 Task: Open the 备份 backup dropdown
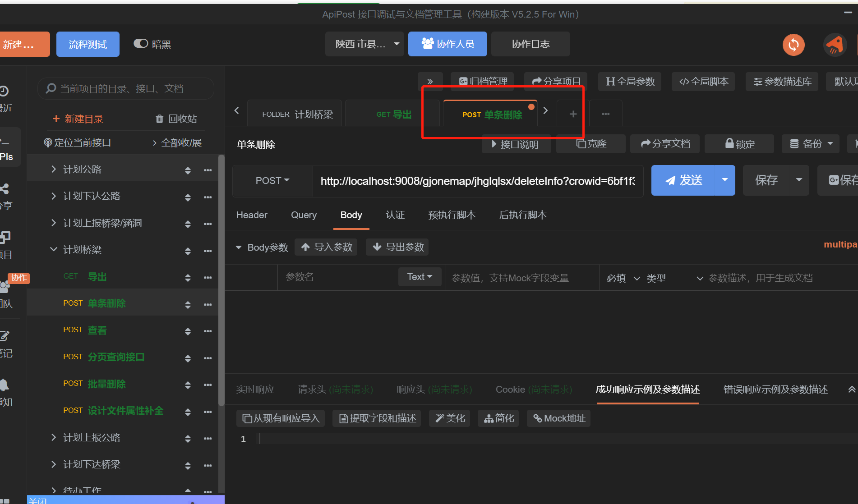point(811,144)
